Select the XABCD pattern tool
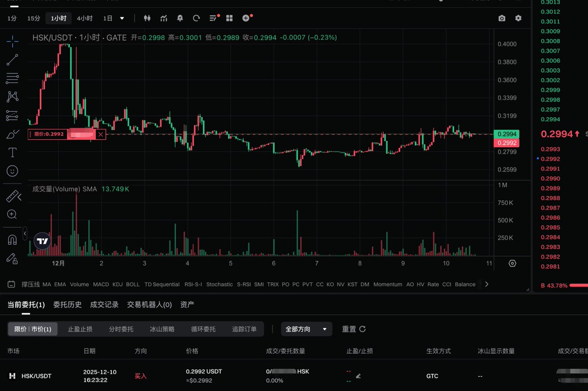This screenshot has height=391, width=588. (x=12, y=97)
